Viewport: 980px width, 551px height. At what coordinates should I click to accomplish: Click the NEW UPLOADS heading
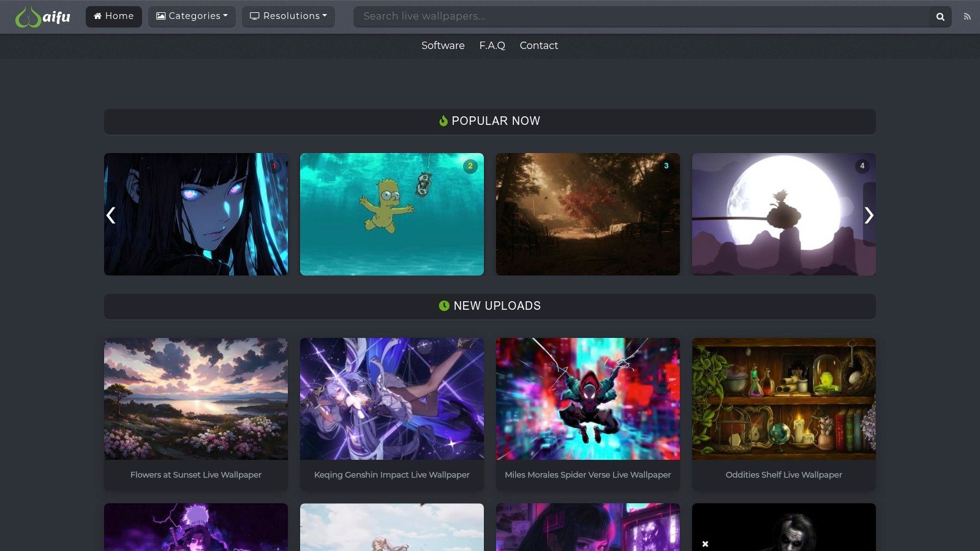click(x=490, y=306)
